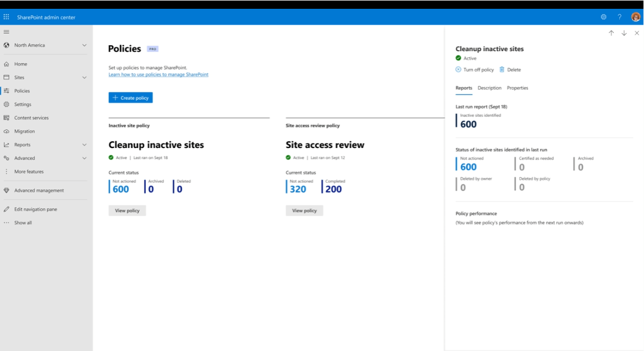644x351 pixels.
Task: Expand the Advanced chevron
Action: click(84, 158)
